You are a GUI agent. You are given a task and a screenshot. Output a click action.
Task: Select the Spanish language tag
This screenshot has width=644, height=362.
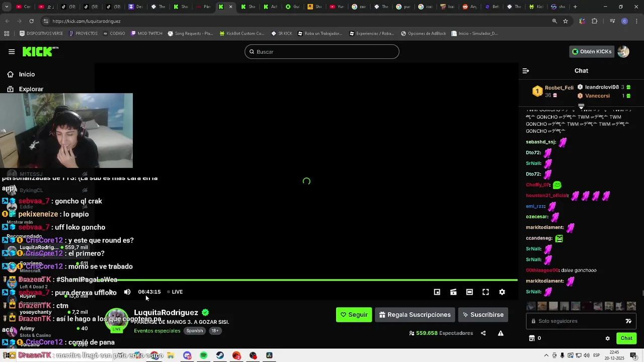(x=195, y=331)
